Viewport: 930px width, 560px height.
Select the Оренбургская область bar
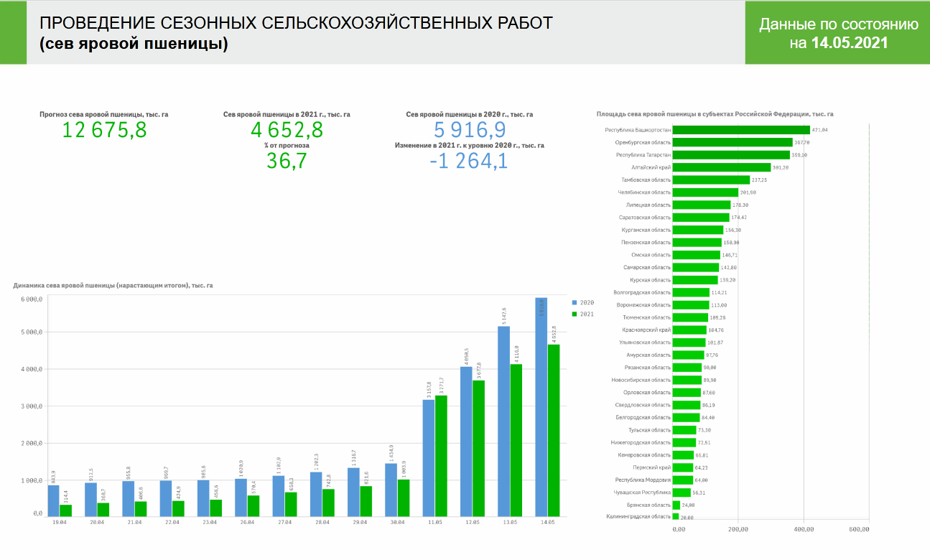coord(725,143)
